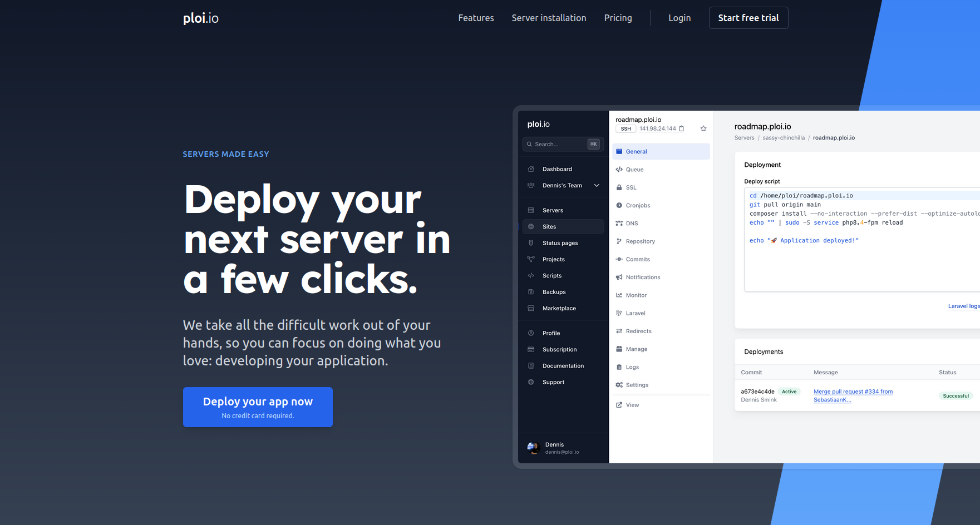Click the sassy-chinchilla breadcrumb

[x=783, y=138]
